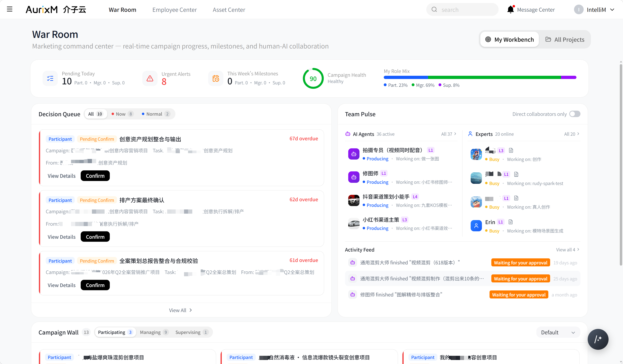Open the hamburger navigation menu
This screenshot has width=623, height=364.
pyautogui.click(x=10, y=9)
